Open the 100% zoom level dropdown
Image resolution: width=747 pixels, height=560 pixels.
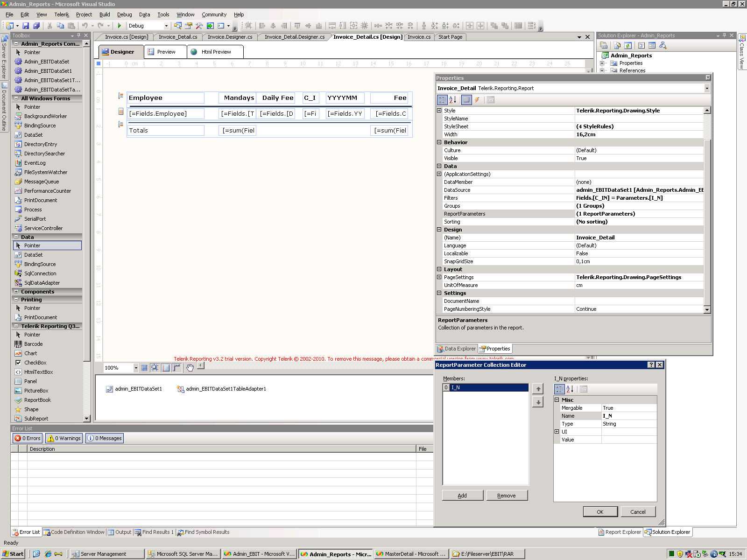(x=136, y=368)
